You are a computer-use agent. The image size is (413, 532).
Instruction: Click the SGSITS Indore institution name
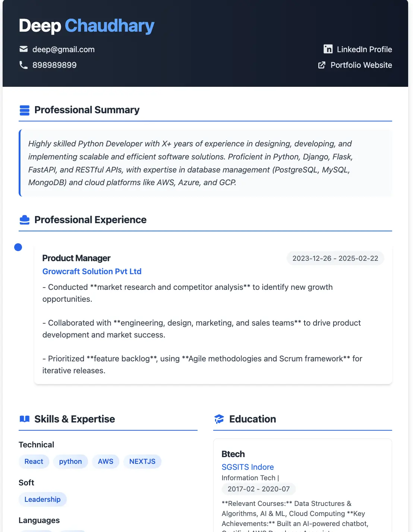248,467
